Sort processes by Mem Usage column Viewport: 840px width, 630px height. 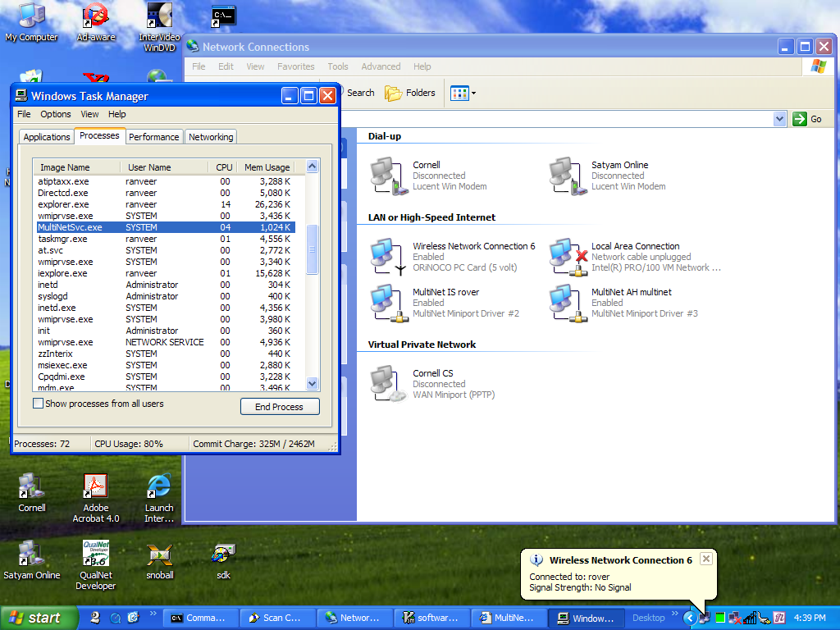[x=266, y=167]
